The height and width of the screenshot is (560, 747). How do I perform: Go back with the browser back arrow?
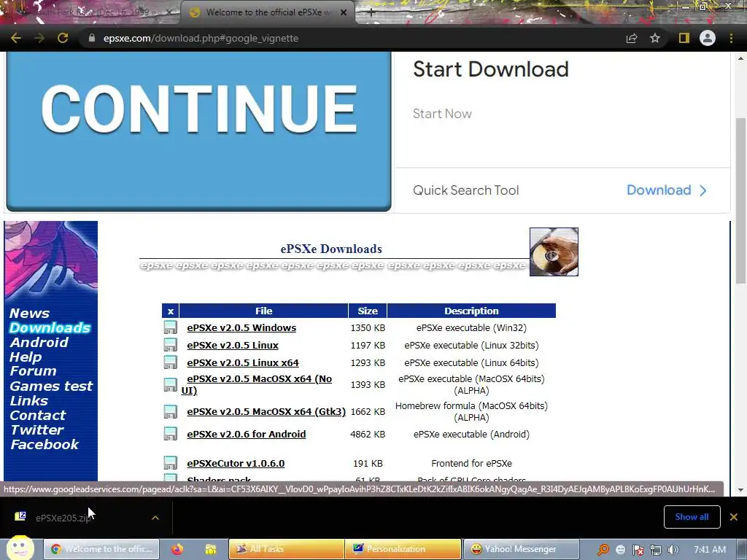pos(16,38)
